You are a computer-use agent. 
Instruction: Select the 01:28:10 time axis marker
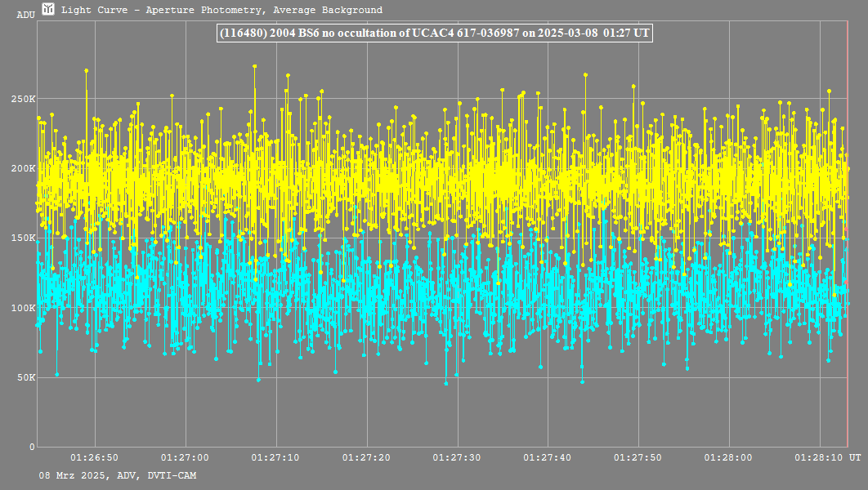(819, 458)
